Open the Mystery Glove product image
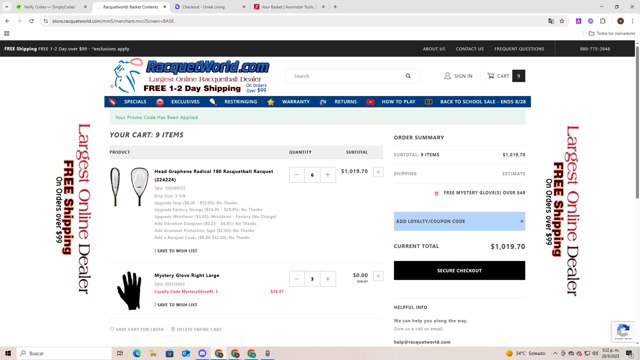This screenshot has height=360, width=640. 129,291
